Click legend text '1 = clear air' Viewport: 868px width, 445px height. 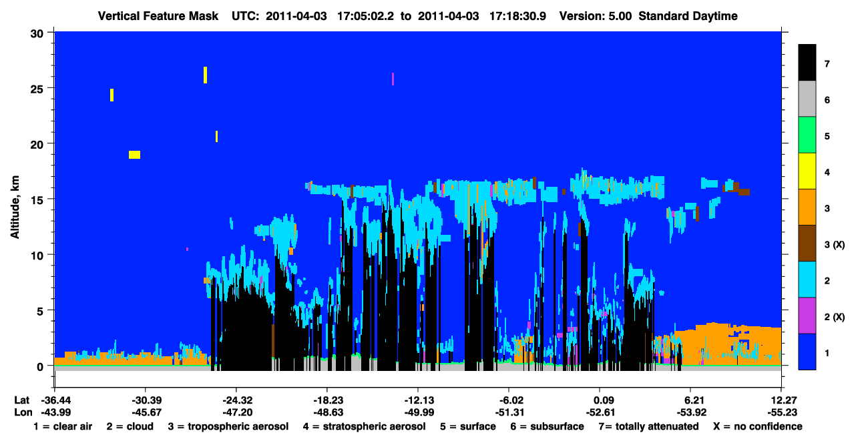point(63,426)
